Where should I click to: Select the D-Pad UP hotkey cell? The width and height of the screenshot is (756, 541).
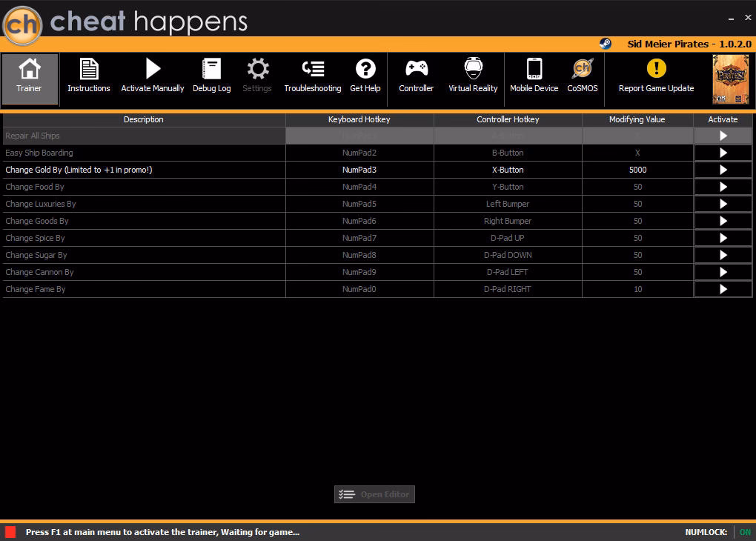(x=508, y=238)
